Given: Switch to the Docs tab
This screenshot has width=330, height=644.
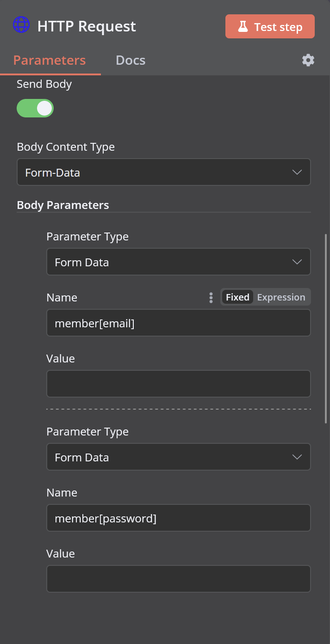Looking at the screenshot, I should [131, 60].
